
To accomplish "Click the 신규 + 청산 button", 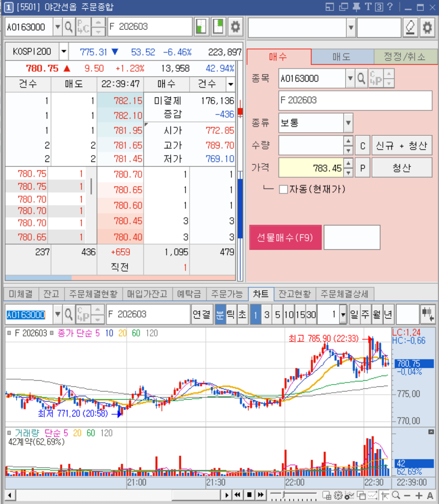I will point(402,146).
